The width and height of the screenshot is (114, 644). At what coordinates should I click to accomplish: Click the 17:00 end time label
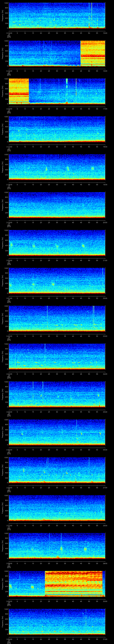point(105,109)
